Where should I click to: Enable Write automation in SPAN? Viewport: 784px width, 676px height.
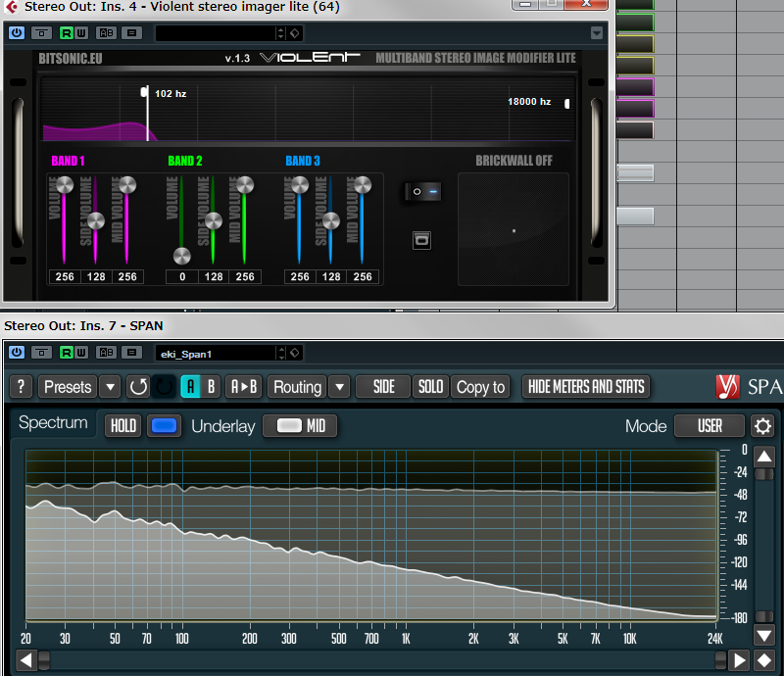[81, 353]
